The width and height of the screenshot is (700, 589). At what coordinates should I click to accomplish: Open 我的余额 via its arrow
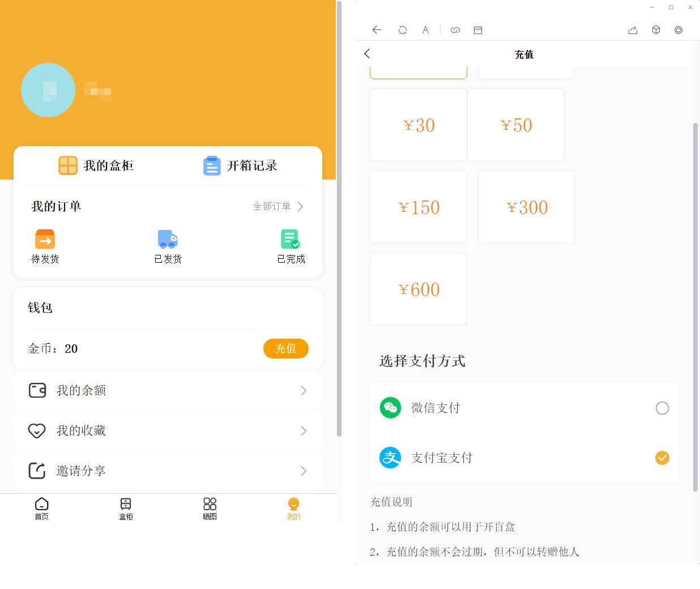[x=304, y=391]
